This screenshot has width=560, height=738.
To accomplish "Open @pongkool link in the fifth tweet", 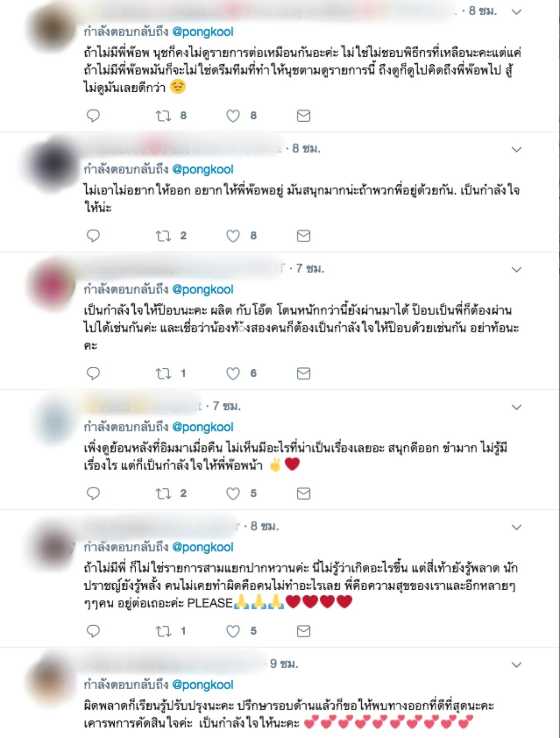I will 203,547.
